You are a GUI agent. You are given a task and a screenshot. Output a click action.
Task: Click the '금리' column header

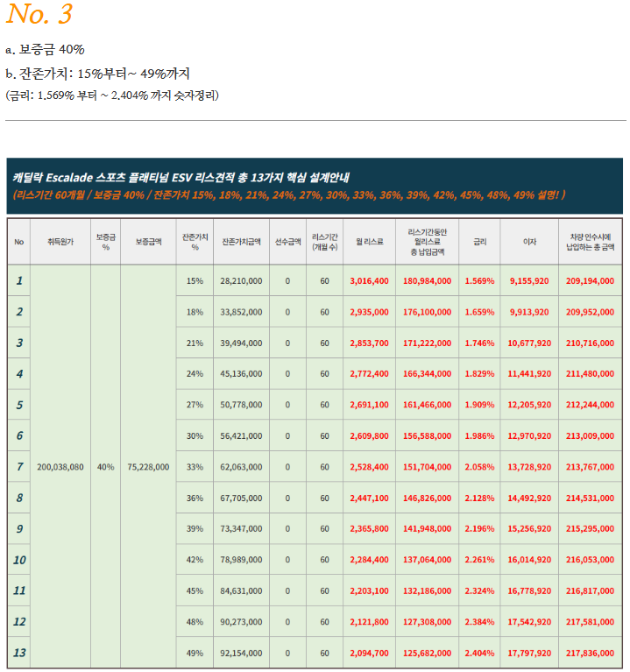click(479, 242)
